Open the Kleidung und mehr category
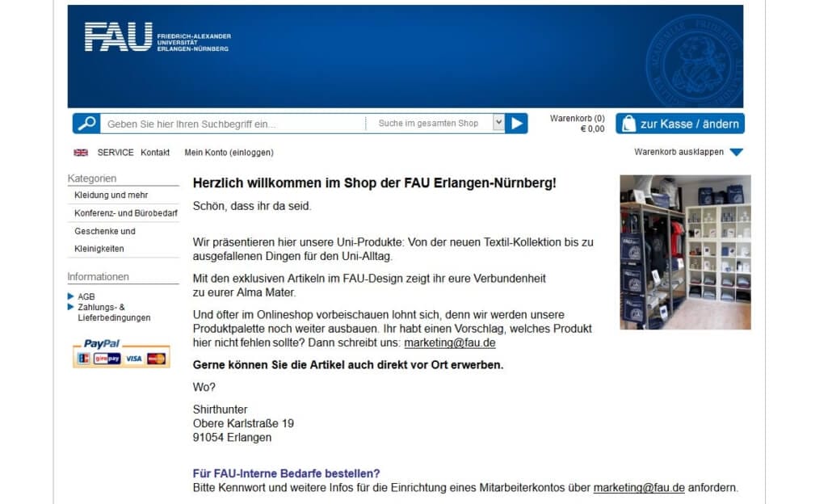The height and width of the screenshot is (504, 832). 111,195
